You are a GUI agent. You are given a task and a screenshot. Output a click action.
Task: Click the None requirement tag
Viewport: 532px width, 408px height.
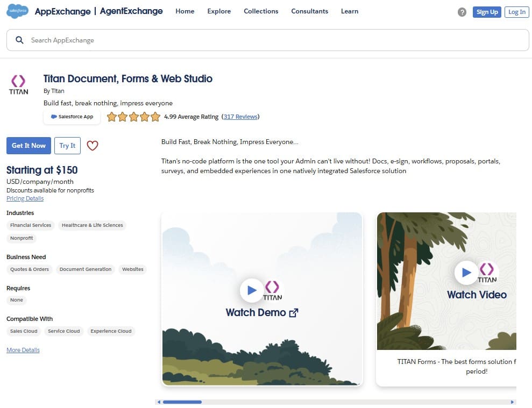click(17, 300)
